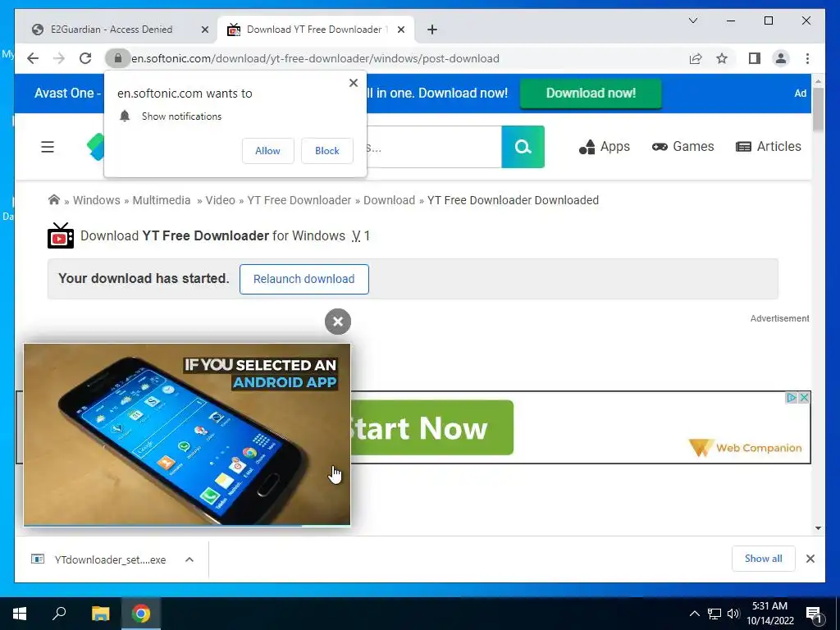Screen dimensions: 840x630
Task: Open File Explorer from the taskbar
Action: point(100,614)
